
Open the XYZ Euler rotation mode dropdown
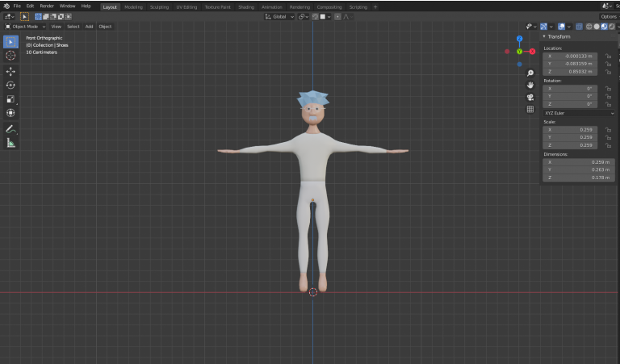coord(579,113)
